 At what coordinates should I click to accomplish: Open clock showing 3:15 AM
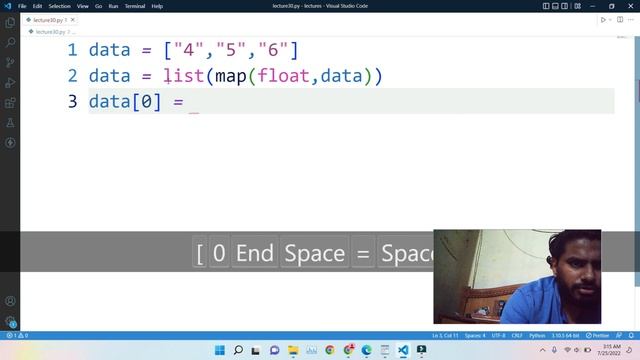609,350
